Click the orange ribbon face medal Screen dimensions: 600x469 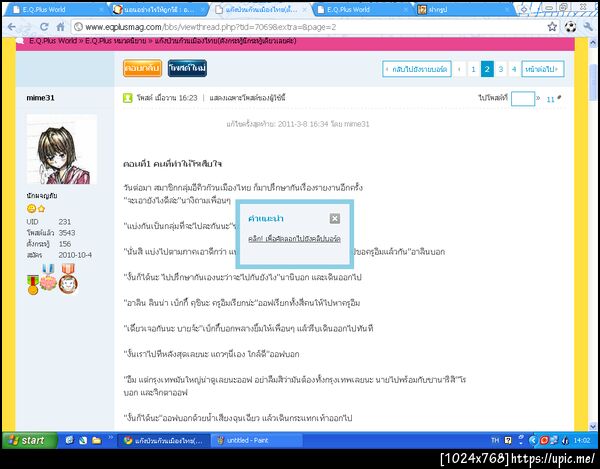click(x=68, y=279)
